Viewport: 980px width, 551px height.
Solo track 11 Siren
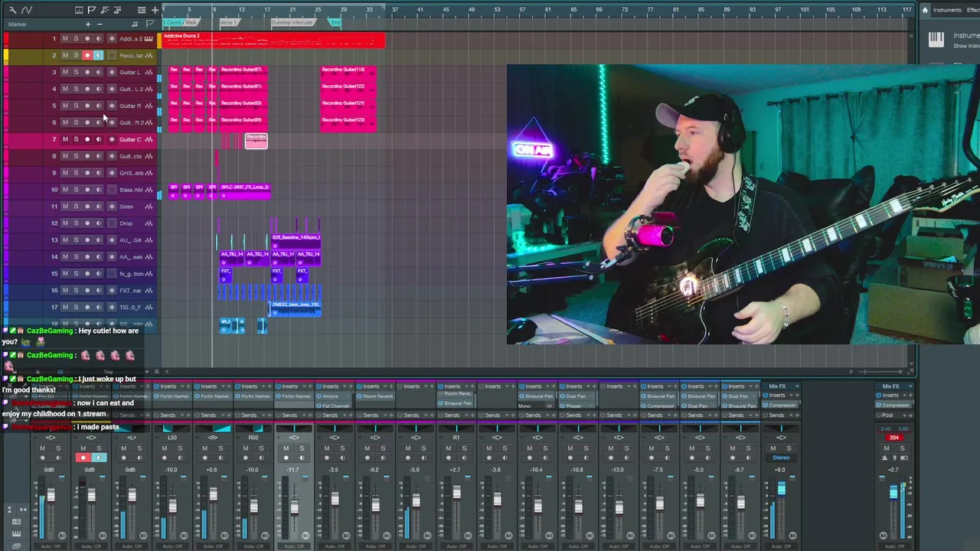pyautogui.click(x=76, y=207)
